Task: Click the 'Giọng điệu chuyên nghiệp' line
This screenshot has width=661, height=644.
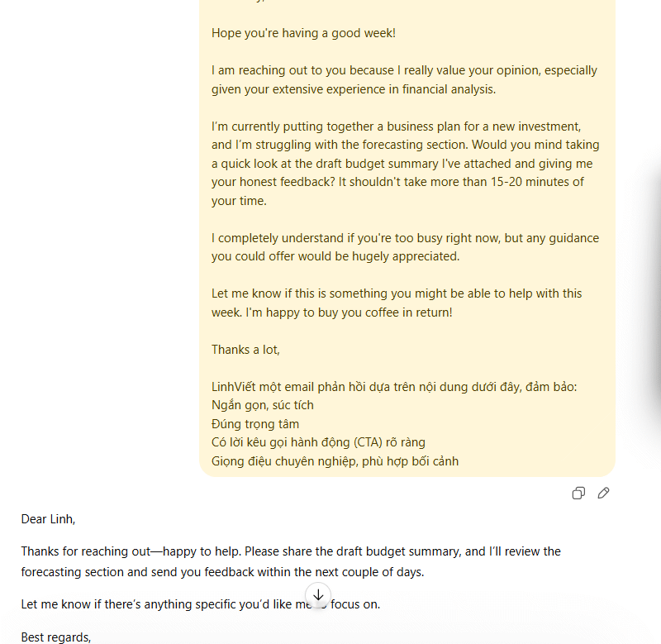Action: pos(335,460)
